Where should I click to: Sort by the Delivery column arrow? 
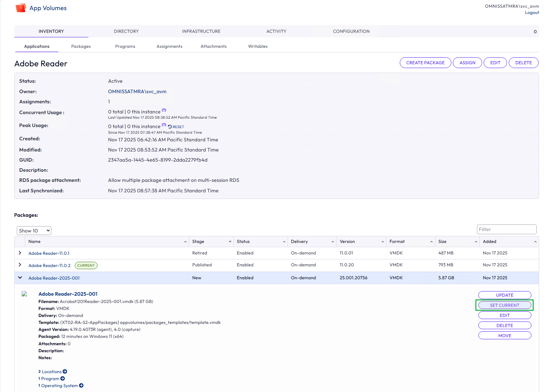(333, 242)
